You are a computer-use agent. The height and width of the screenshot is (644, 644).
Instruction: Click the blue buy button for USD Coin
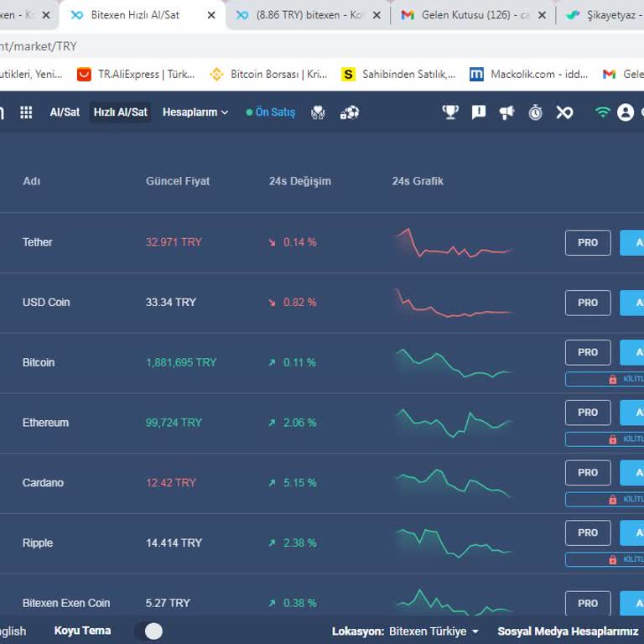click(x=631, y=303)
